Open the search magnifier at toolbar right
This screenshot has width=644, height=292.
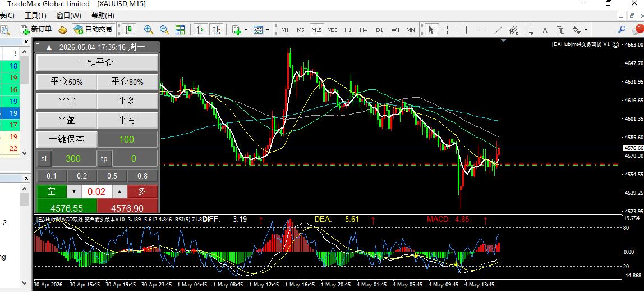[622, 30]
